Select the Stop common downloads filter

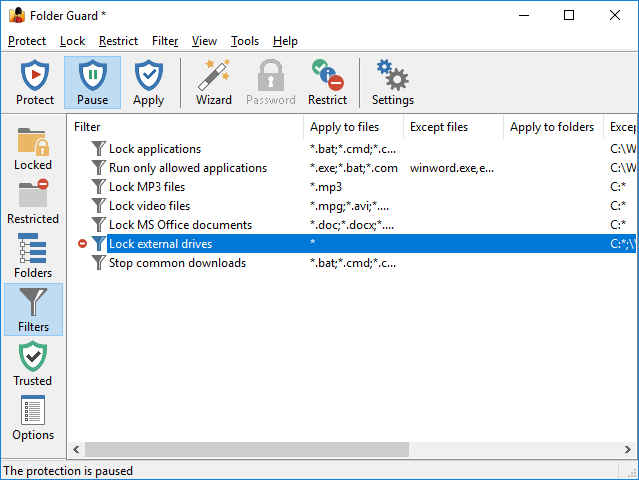pyautogui.click(x=177, y=263)
